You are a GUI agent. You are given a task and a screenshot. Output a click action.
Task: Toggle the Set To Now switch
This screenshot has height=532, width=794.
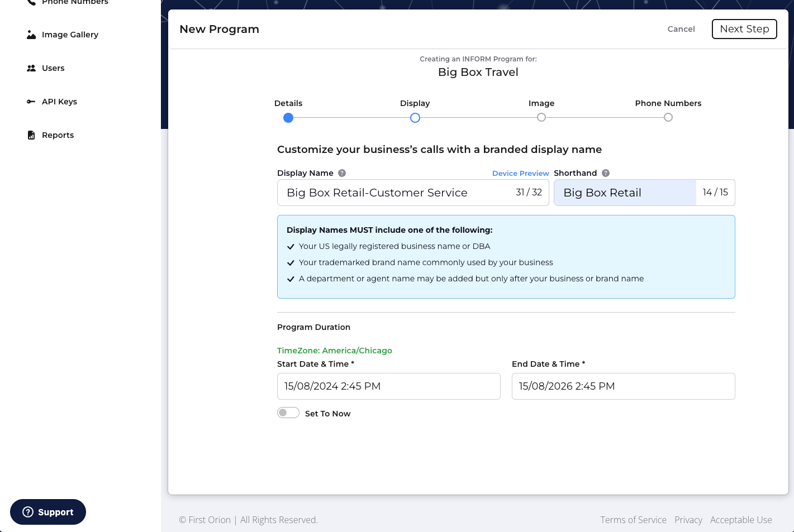[x=288, y=413]
